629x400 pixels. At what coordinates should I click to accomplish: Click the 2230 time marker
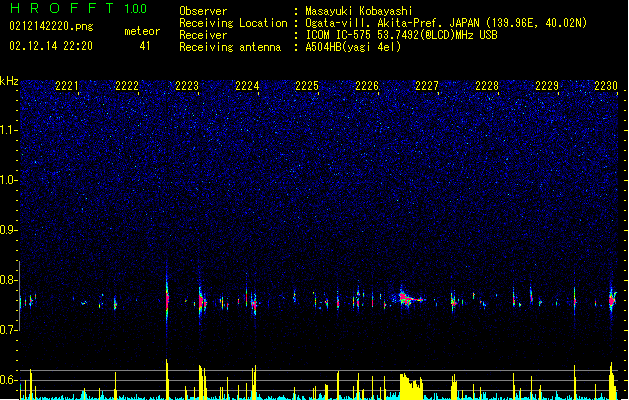606,86
